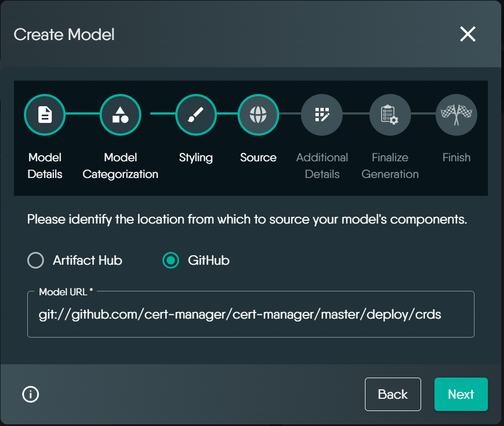
Task: Switch to Model Categorization step label
Action: click(120, 166)
